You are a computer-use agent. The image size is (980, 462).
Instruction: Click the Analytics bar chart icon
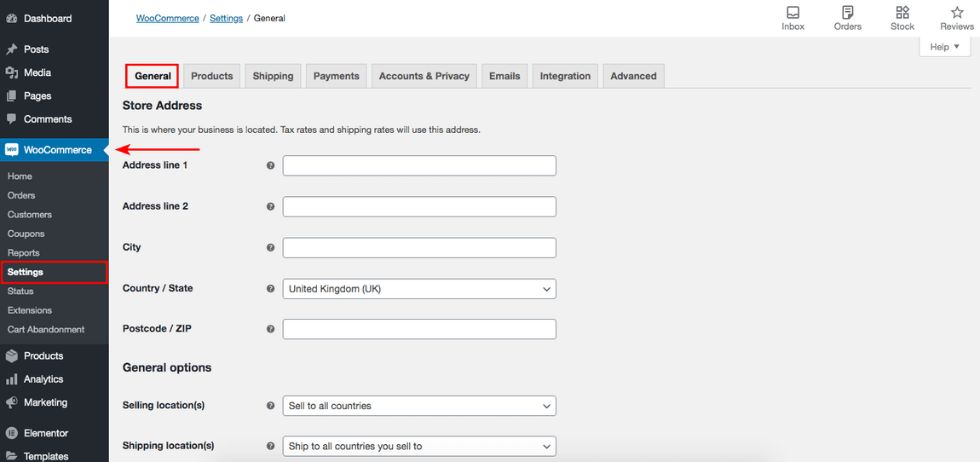11,378
